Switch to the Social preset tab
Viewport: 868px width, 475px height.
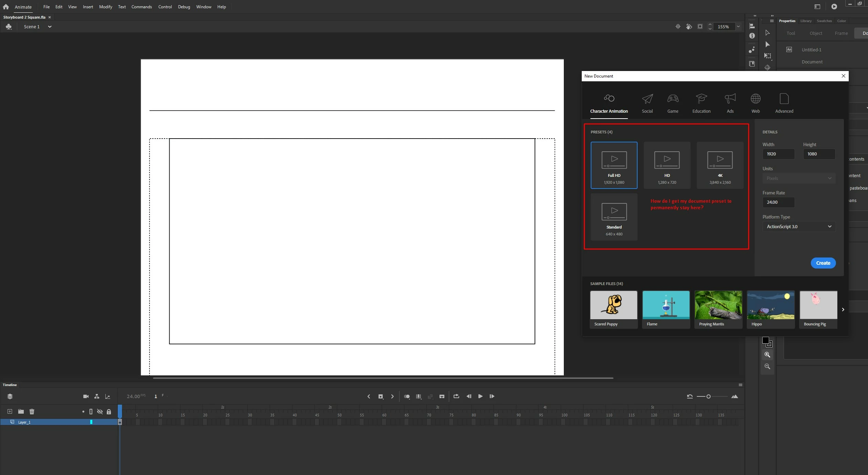[647, 103]
